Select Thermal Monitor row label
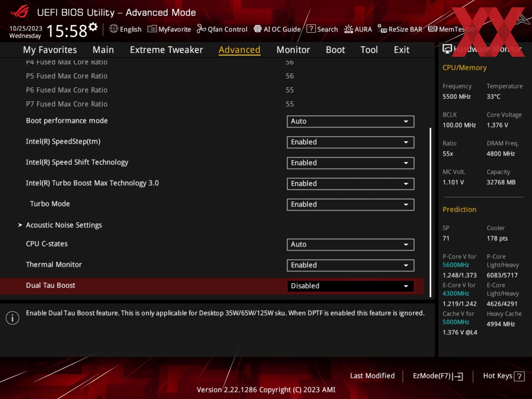 (54, 265)
